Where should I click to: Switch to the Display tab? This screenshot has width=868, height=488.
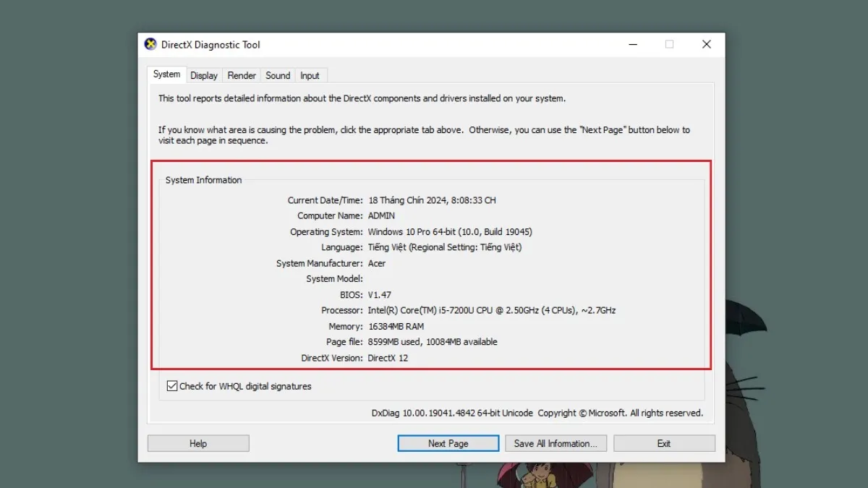click(x=204, y=75)
